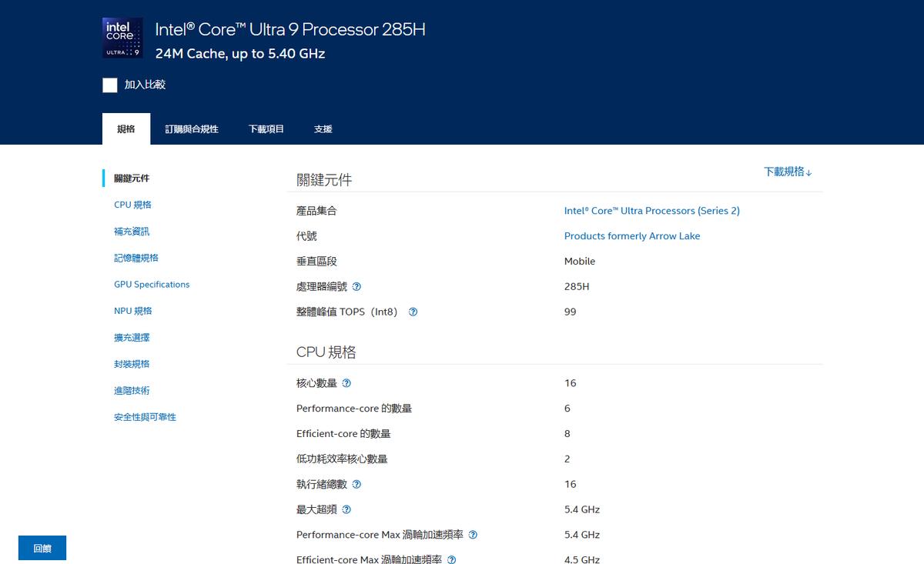Switch to the 下載項目 tab
This screenshot has width=924, height=564.
click(x=266, y=129)
